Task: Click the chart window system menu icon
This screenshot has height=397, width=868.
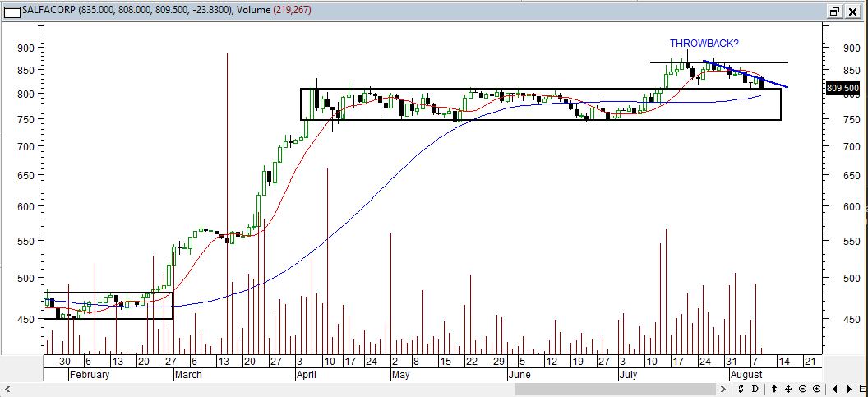Action: point(11,12)
